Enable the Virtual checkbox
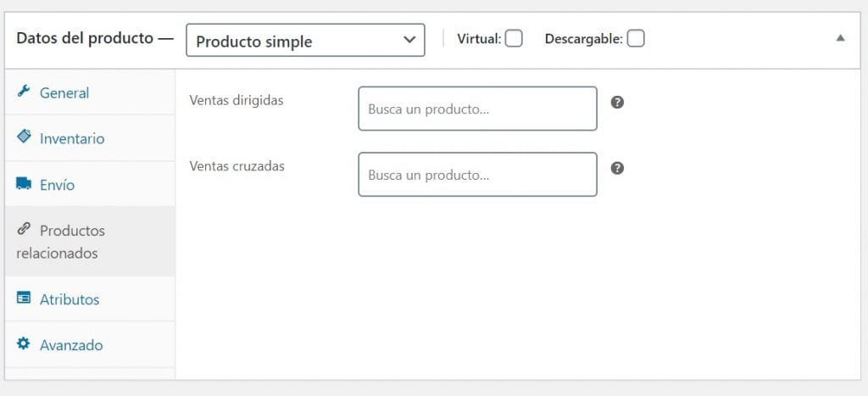This screenshot has height=396, width=868. tap(514, 39)
